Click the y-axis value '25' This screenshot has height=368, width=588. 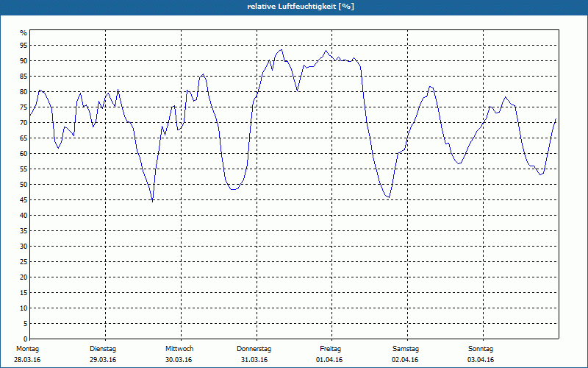24,262
